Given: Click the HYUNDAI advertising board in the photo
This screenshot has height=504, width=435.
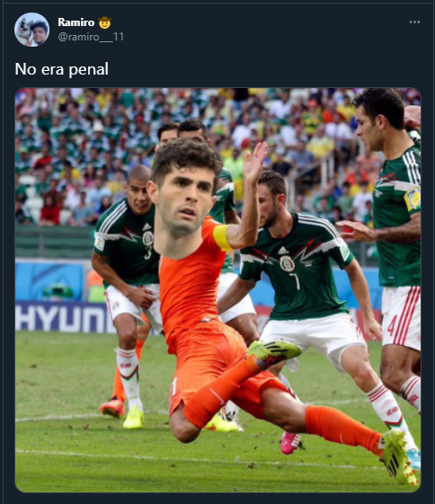Looking at the screenshot, I should click(x=63, y=316).
